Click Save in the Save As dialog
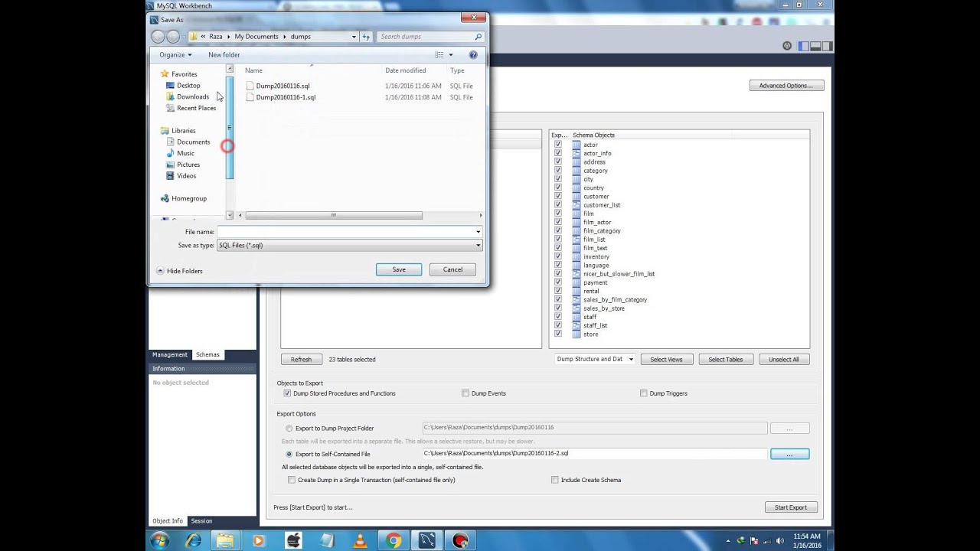The image size is (980, 551). pyautogui.click(x=399, y=269)
